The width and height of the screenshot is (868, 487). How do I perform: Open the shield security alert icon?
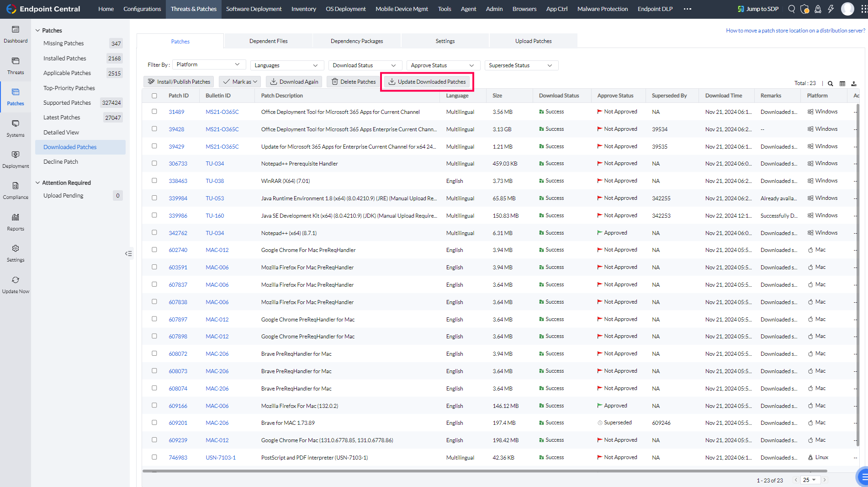(x=805, y=9)
